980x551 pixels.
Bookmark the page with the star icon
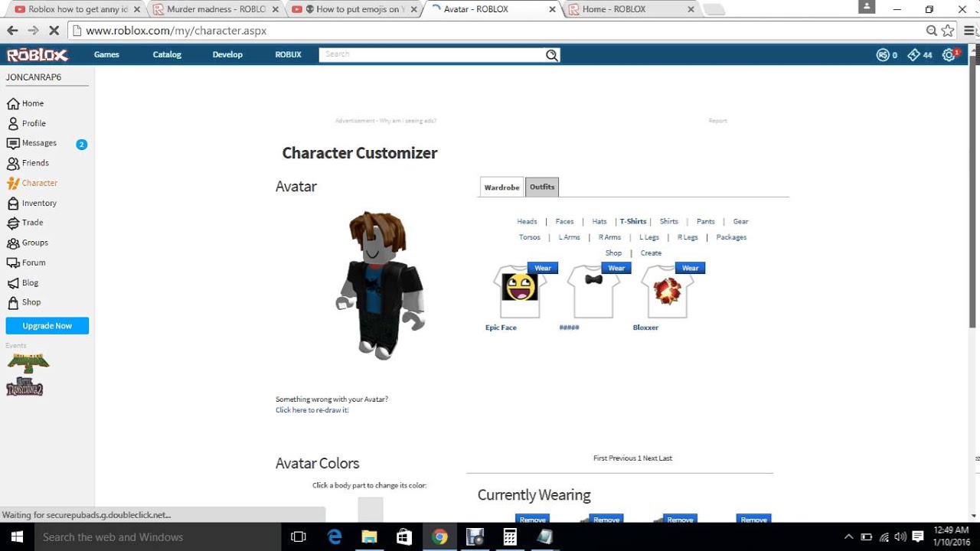tap(948, 31)
